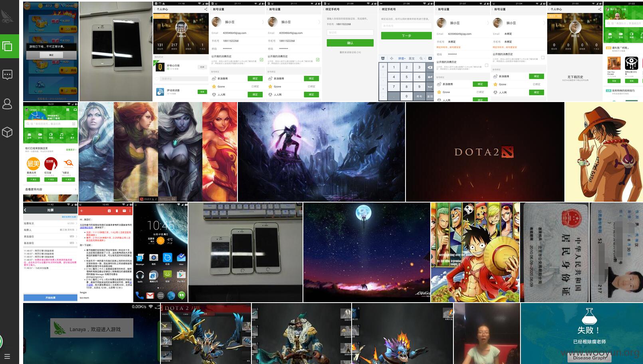
Task: Open the Messages speech-bubble sidebar icon
Action: [x=7, y=75]
